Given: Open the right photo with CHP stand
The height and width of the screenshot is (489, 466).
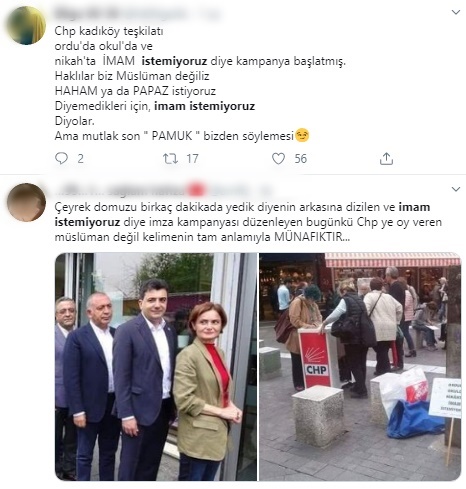Looking at the screenshot, I should tap(360, 367).
